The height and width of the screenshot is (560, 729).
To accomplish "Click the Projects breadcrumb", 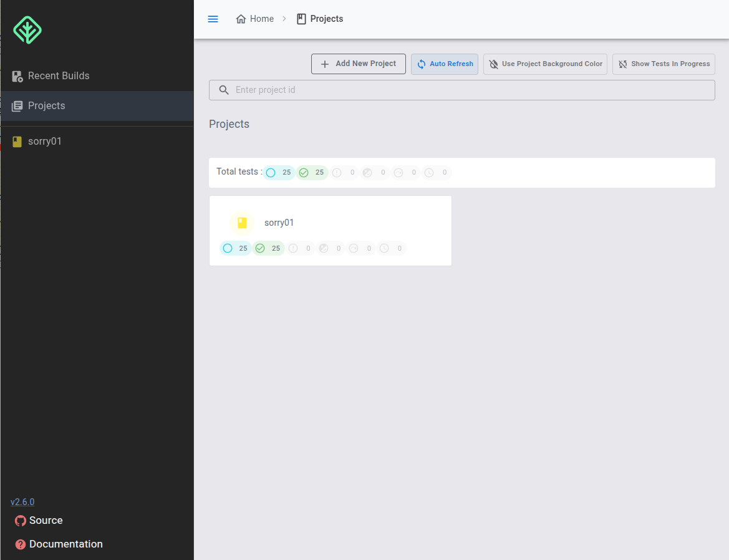I will pos(320,19).
